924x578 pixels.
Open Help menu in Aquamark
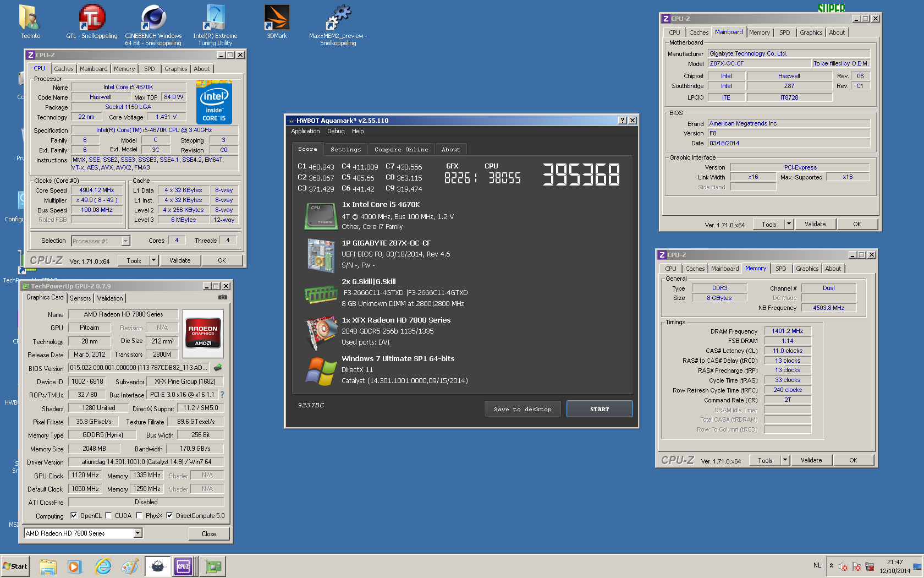[358, 131]
